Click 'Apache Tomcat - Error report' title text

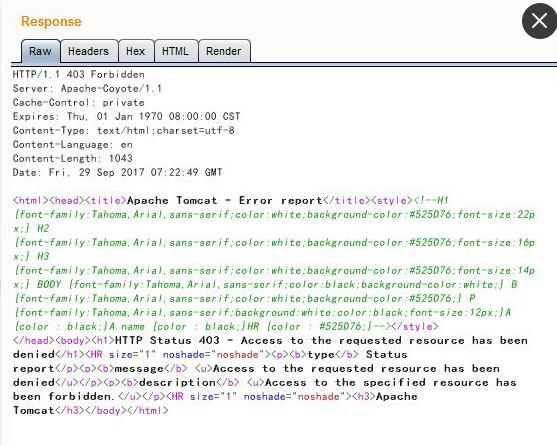225,201
